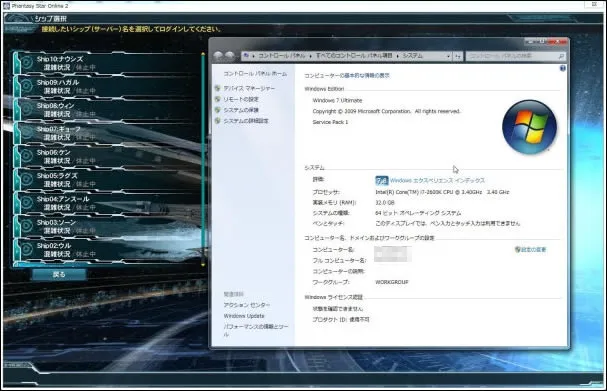Viewport: 607px width, 391px height.
Task: Select Ship08 ウィン server
Action: tap(107, 110)
